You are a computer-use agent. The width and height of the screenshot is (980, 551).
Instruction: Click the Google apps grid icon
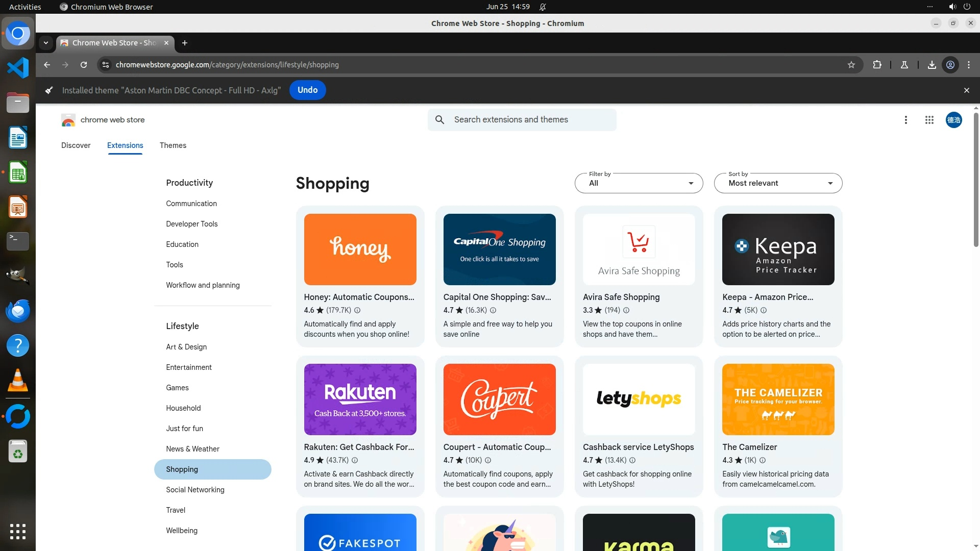coord(929,120)
